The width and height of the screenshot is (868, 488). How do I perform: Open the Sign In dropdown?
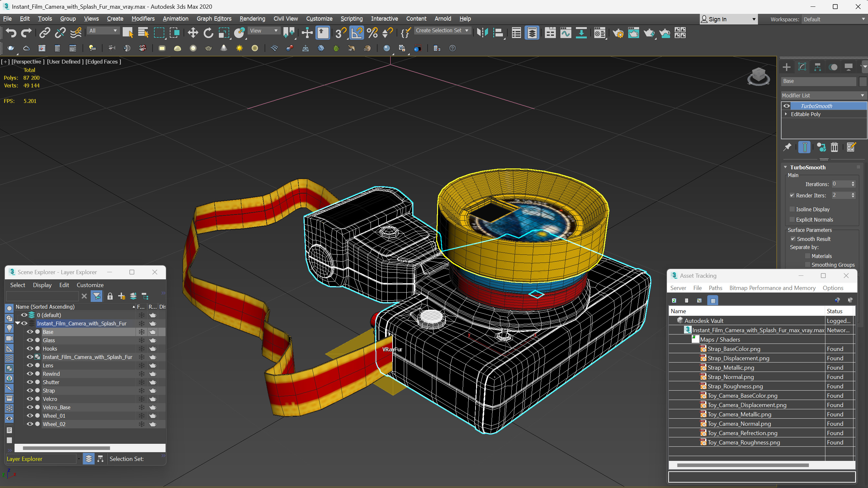[729, 19]
